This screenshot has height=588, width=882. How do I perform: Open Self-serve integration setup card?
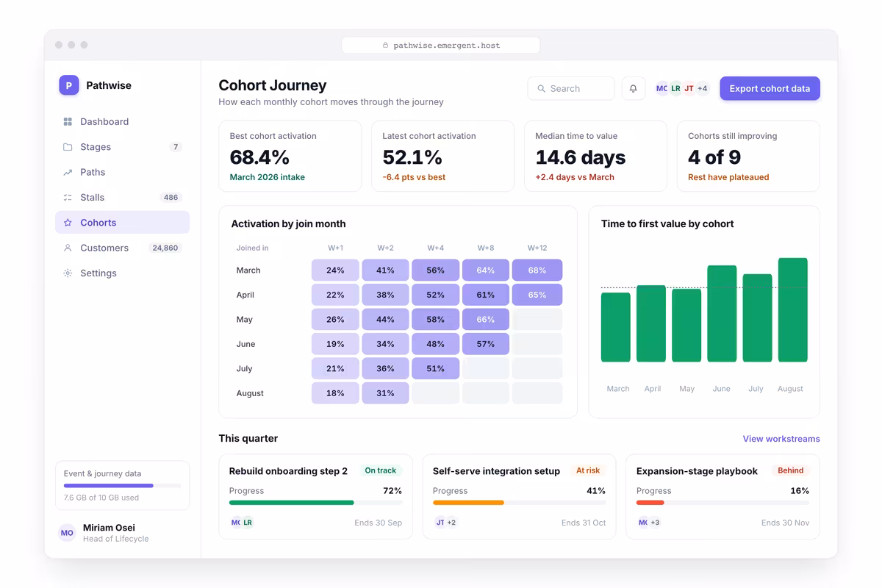pyautogui.click(x=519, y=497)
